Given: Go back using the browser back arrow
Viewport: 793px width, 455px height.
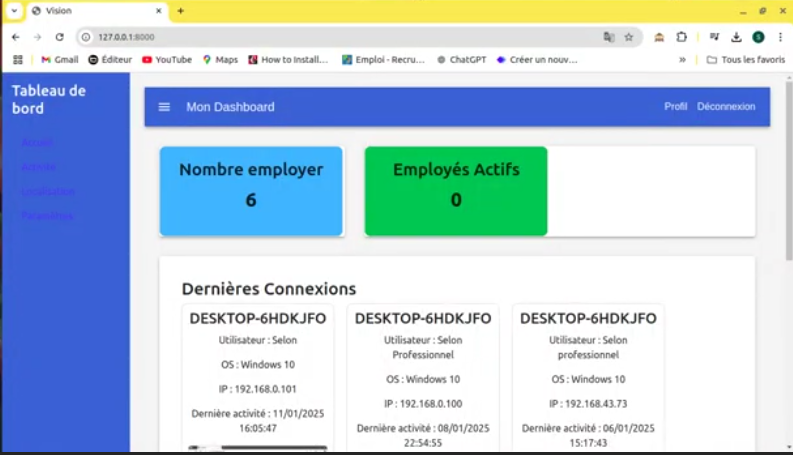Looking at the screenshot, I should tap(16, 37).
